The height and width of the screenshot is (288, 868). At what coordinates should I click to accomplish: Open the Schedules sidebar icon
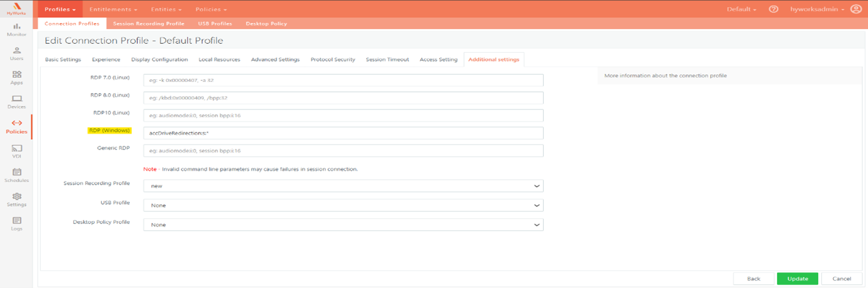pos(16,175)
